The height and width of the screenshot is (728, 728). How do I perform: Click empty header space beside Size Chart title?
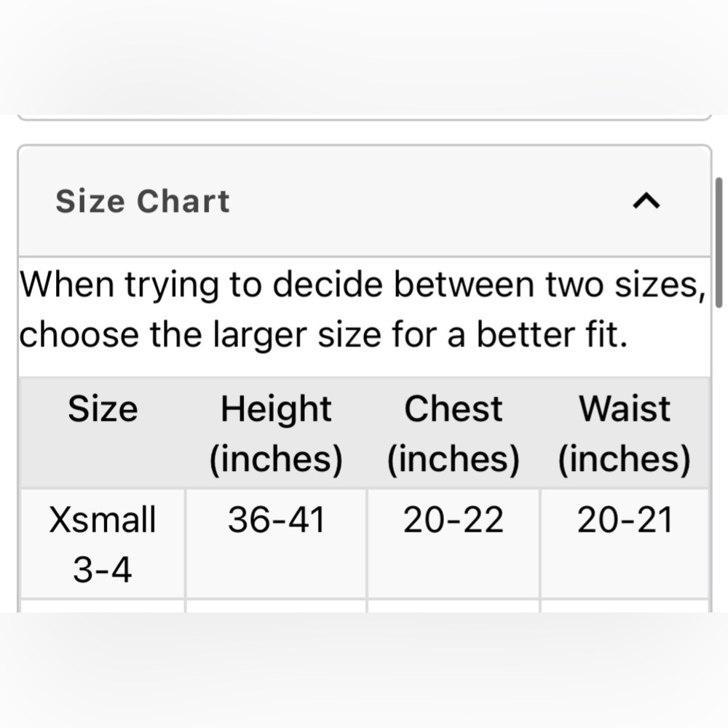430,201
